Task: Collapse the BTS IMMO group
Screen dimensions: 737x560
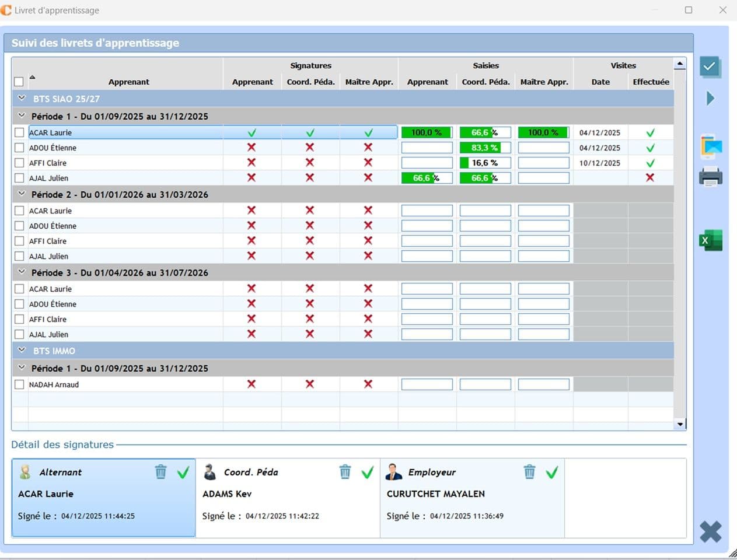Action: 22,351
